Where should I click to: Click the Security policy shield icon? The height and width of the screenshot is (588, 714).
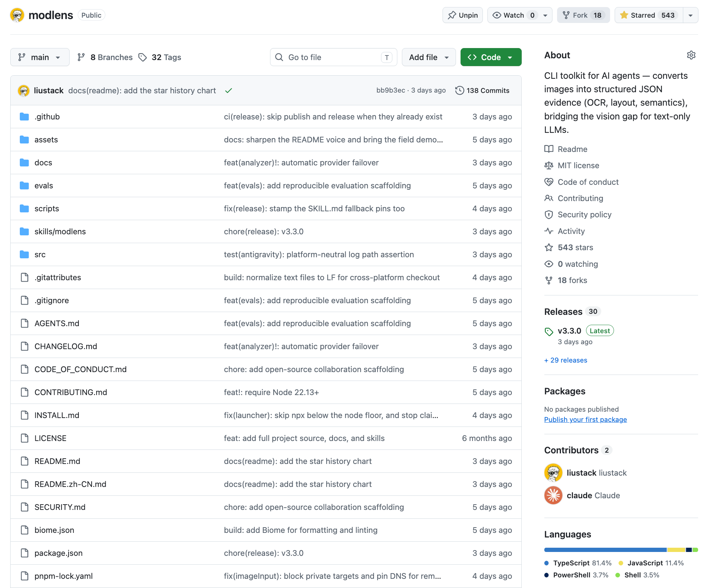(x=549, y=214)
